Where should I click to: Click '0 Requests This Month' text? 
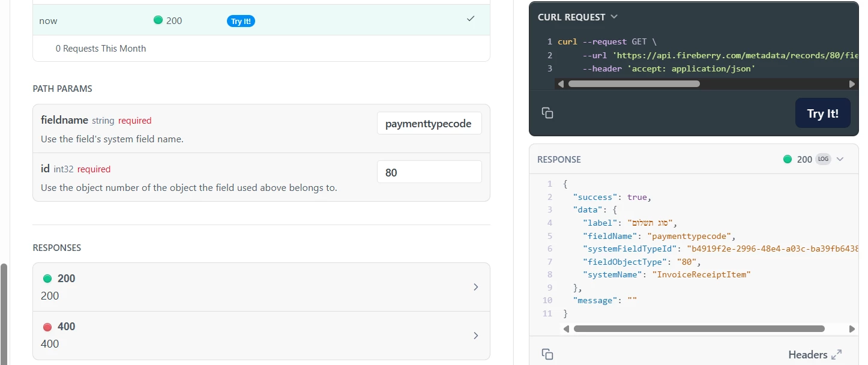101,48
